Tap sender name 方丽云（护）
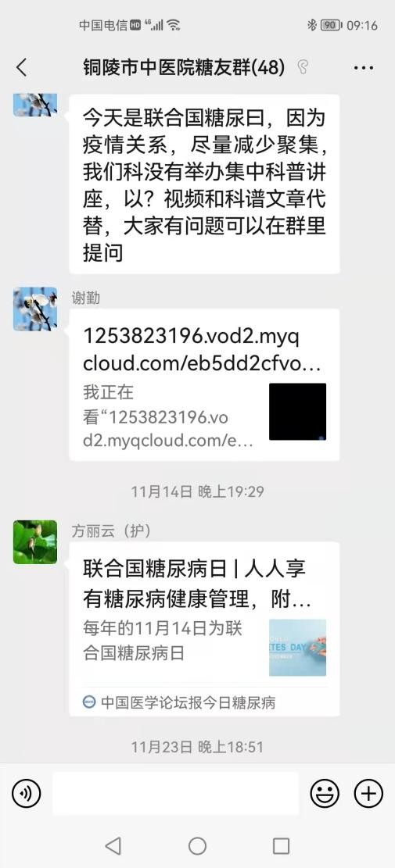395x868 pixels. tap(111, 530)
